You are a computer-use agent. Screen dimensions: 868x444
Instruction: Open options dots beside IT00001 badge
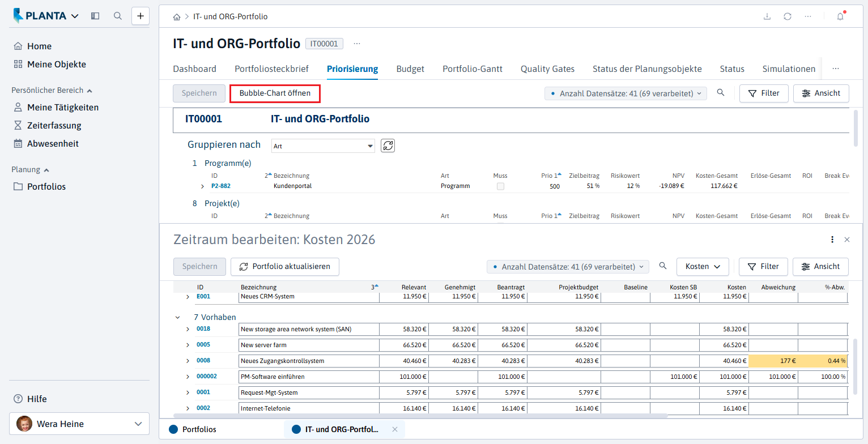coord(357,44)
